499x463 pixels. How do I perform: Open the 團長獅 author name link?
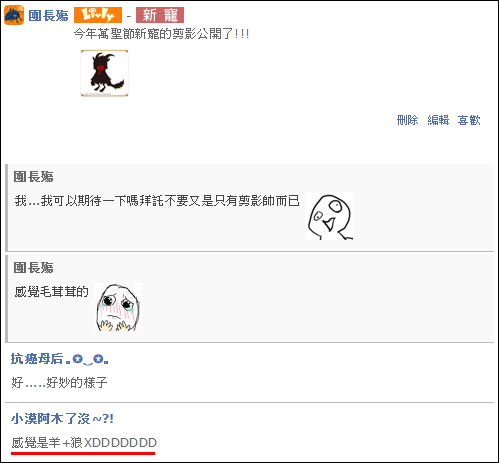(x=48, y=16)
